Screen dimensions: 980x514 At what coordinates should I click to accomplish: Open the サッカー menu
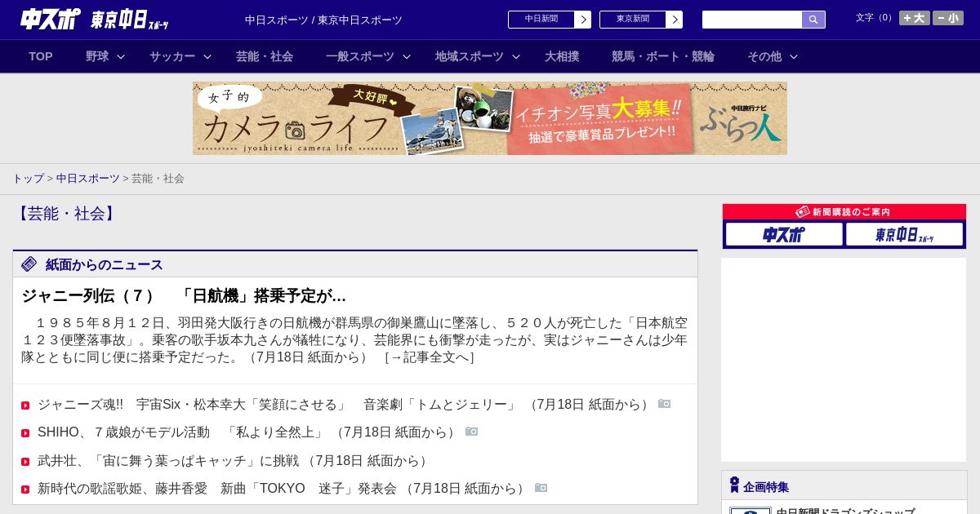[x=172, y=56]
